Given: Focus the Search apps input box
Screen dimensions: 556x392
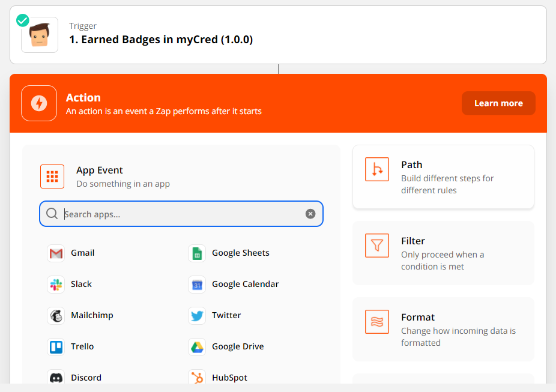Looking at the screenshot, I should 180,214.
